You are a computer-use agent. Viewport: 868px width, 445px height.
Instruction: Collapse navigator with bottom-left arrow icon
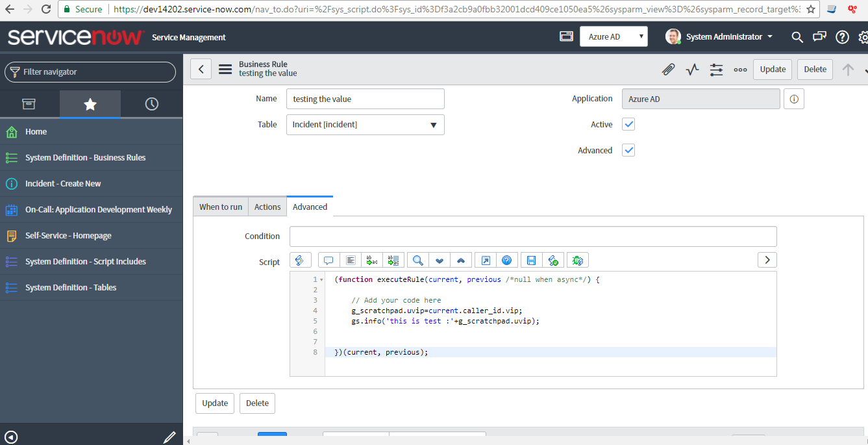point(11,437)
